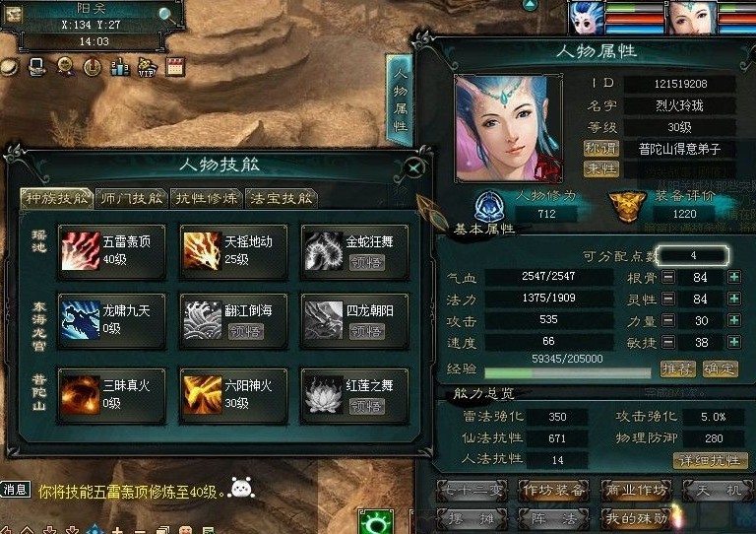Click the 详细抗性 button
Viewport: 756px width, 534px height.
(710, 460)
